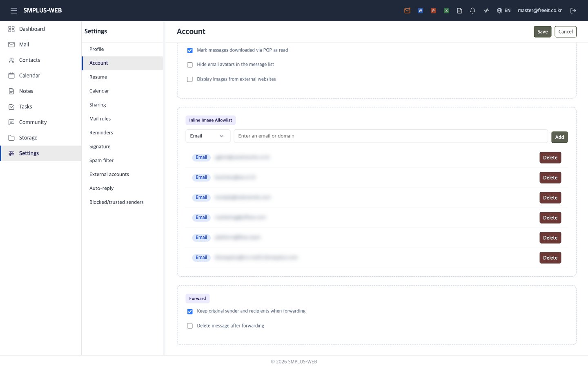Click the Storage folder icon in the sidebar
This screenshot has height=368, width=588.
(11, 138)
